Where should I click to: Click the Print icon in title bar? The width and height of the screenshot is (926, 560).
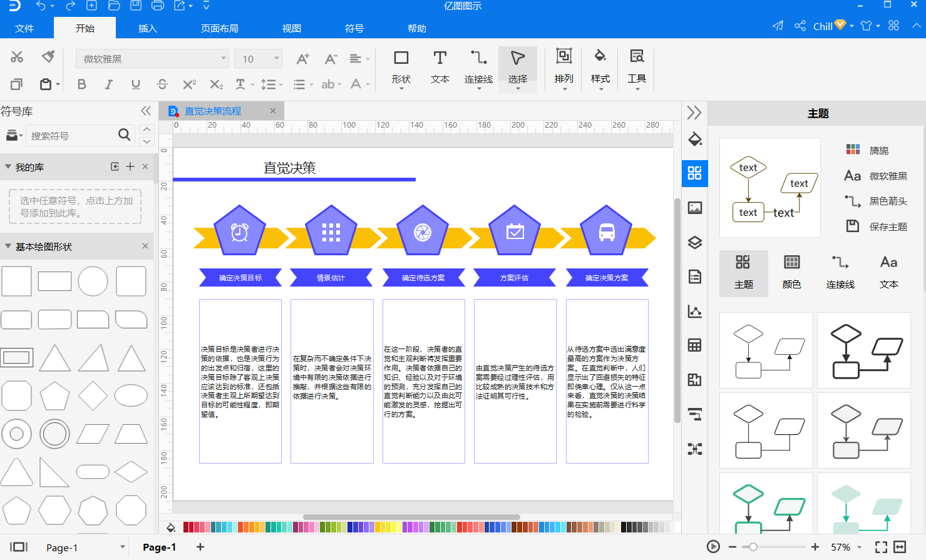coord(158,6)
